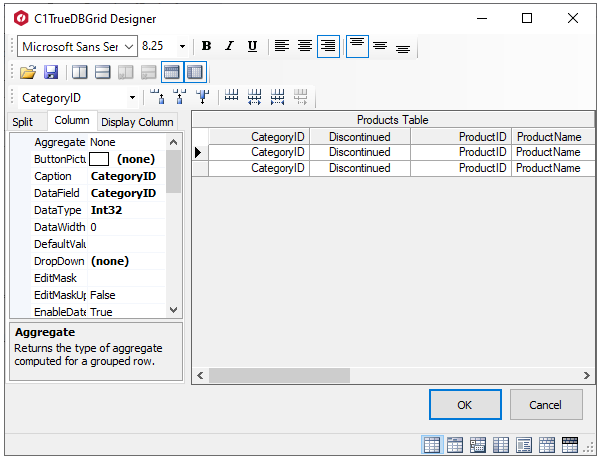Click the OK button

pos(465,405)
